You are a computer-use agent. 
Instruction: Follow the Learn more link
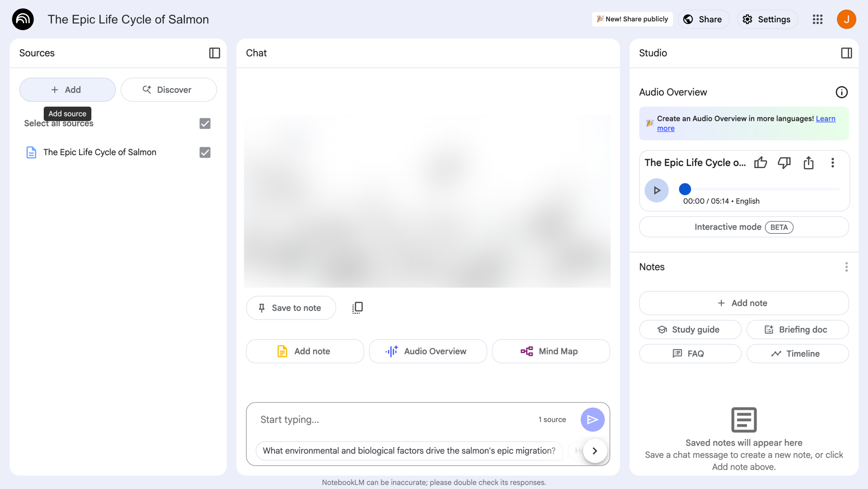click(825, 119)
